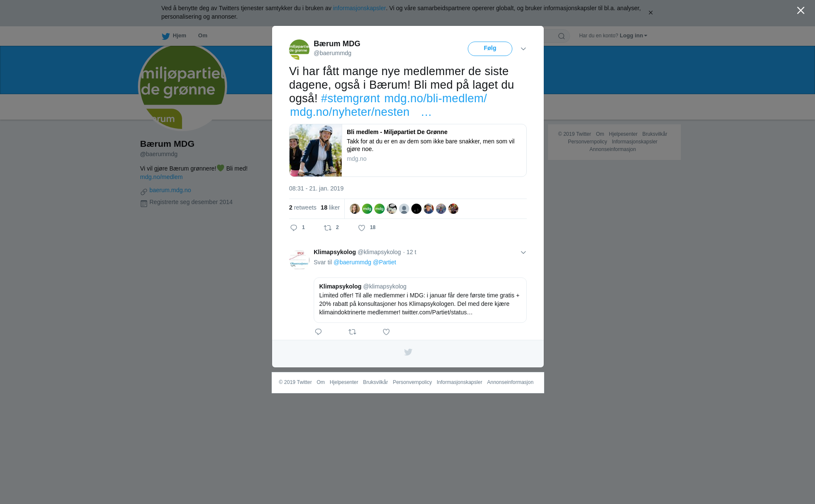Open the baerum.mdg.no profile website link
The image size is (815, 504).
click(x=170, y=190)
